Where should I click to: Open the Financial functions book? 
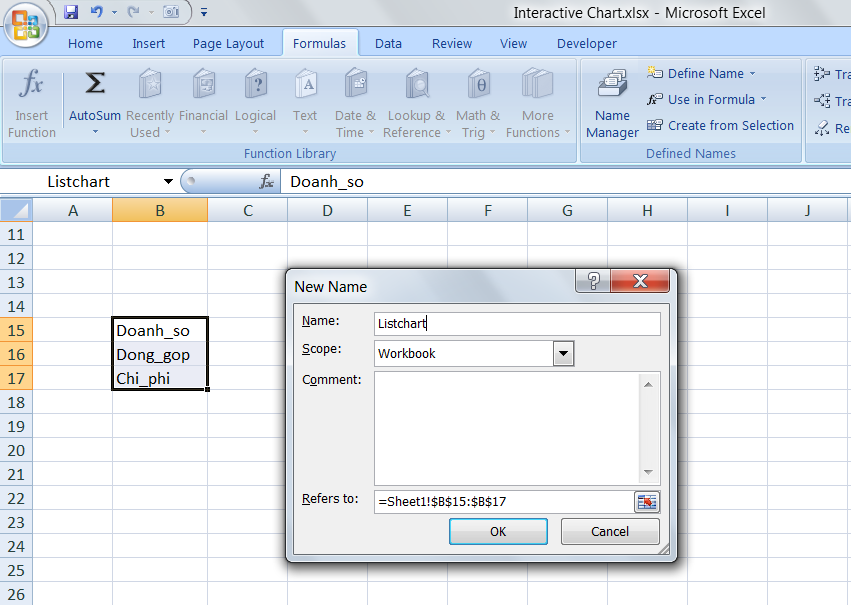click(204, 84)
